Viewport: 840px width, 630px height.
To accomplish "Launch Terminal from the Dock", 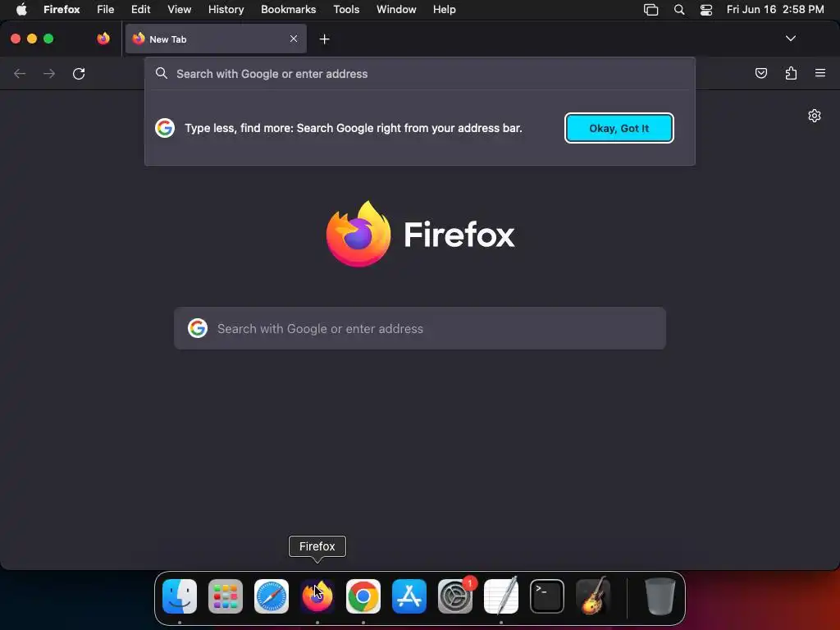I will [547, 596].
